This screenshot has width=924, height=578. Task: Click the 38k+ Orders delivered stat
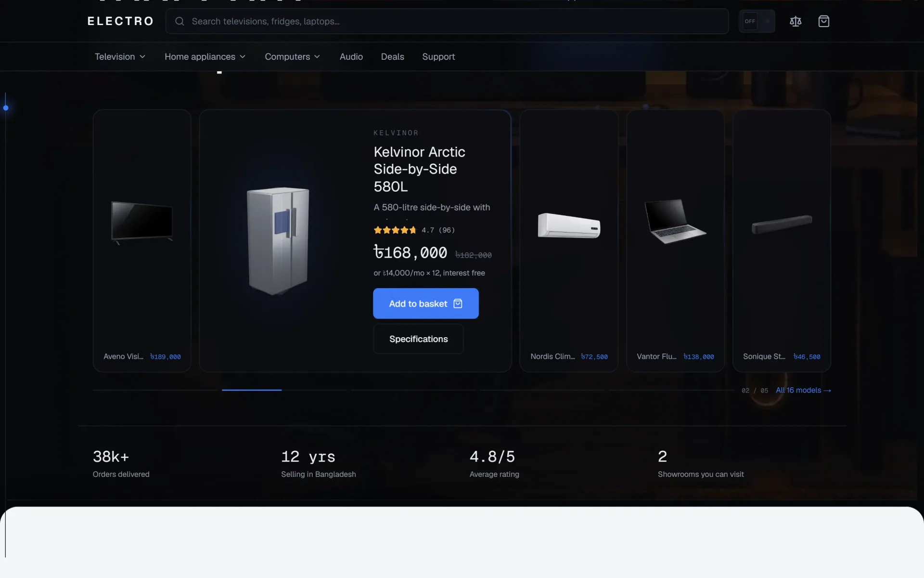pos(121,463)
